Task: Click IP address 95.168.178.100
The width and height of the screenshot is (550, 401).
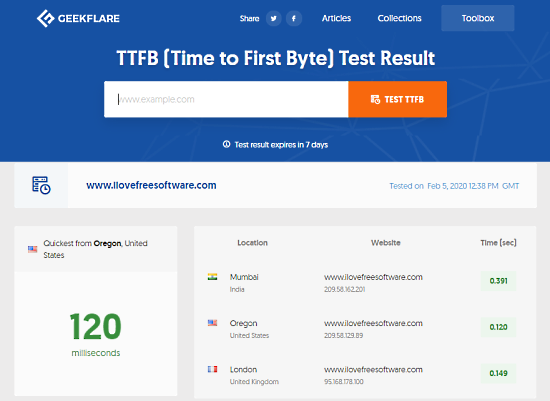Action: [344, 382]
